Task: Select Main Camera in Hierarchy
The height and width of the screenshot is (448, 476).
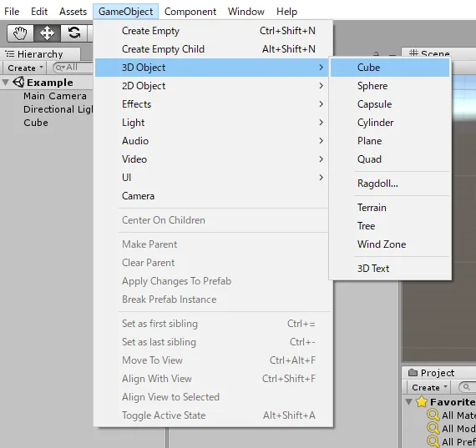Action: point(55,96)
